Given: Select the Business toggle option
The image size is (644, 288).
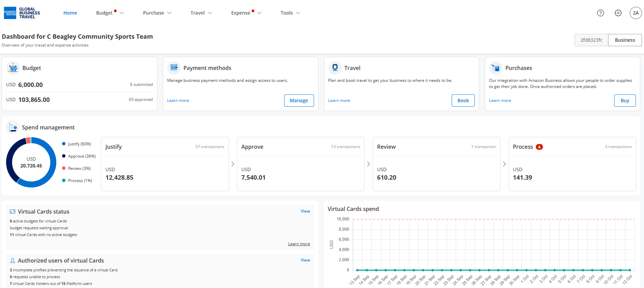Looking at the screenshot, I should (x=625, y=40).
